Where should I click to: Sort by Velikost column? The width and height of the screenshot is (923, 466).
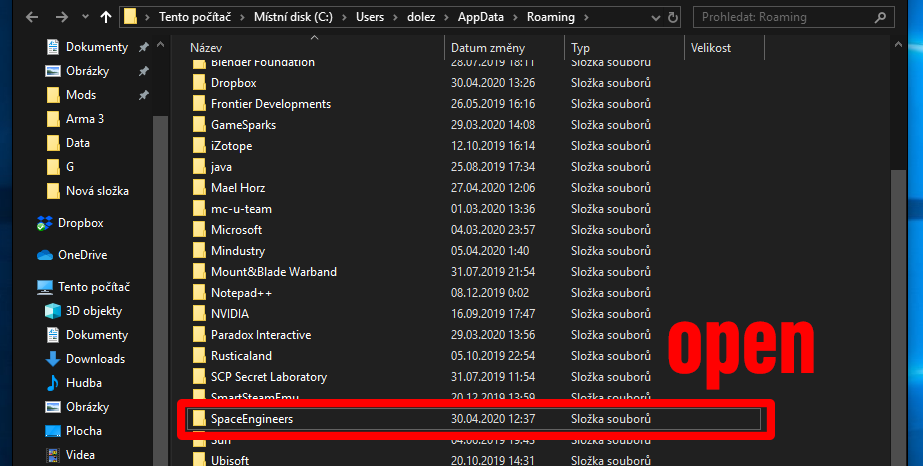(x=710, y=48)
